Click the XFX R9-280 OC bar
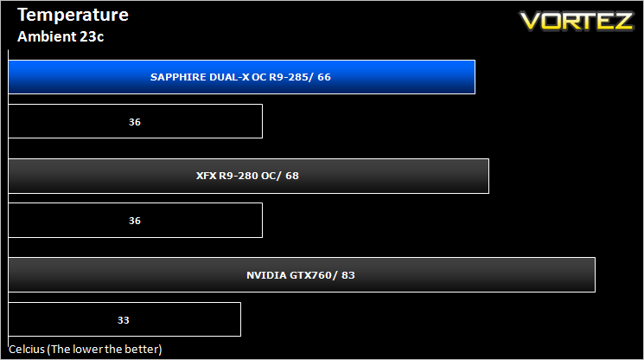This screenshot has width=644, height=360. [248, 176]
